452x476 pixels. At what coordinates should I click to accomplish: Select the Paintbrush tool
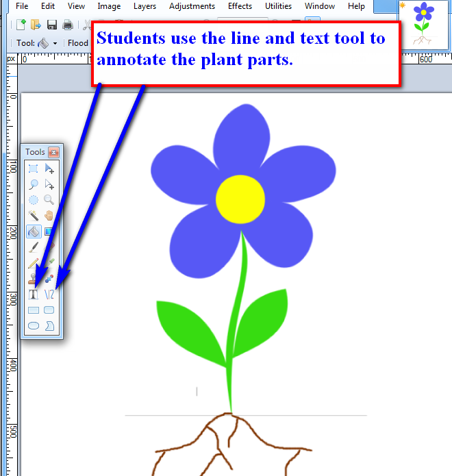34,247
